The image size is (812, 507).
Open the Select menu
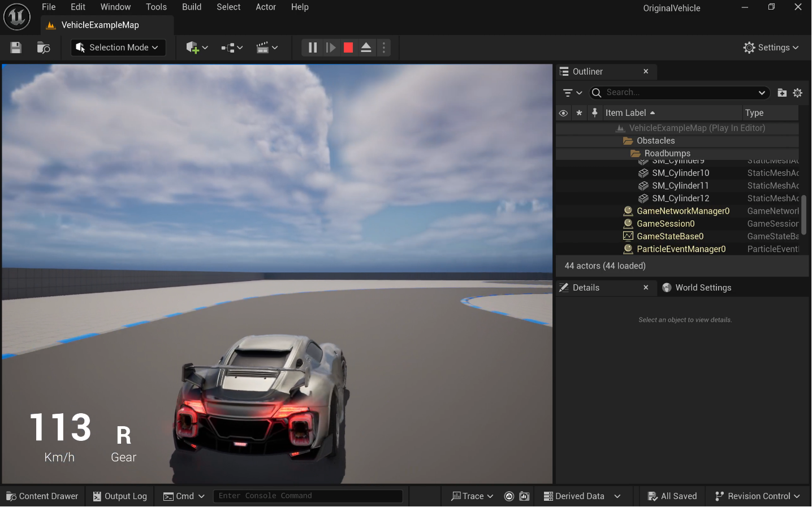[x=228, y=7]
